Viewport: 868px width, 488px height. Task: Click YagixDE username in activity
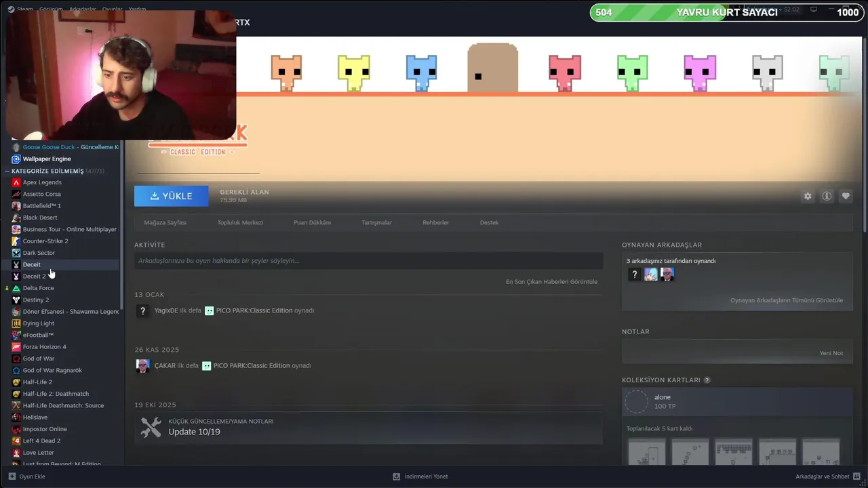click(x=166, y=310)
